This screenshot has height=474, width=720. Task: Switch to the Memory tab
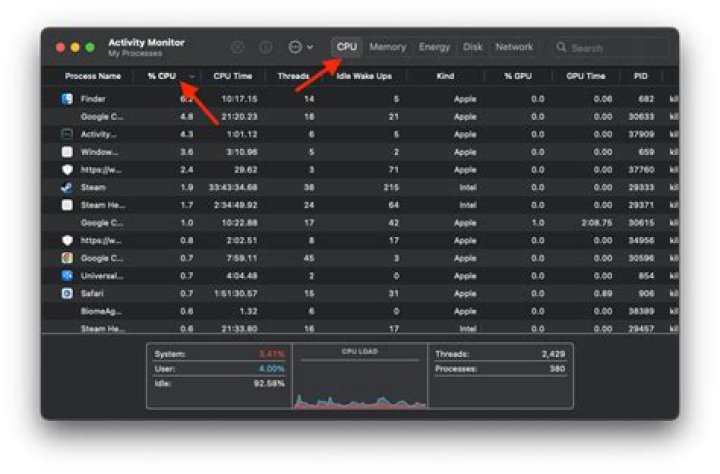[x=388, y=47]
